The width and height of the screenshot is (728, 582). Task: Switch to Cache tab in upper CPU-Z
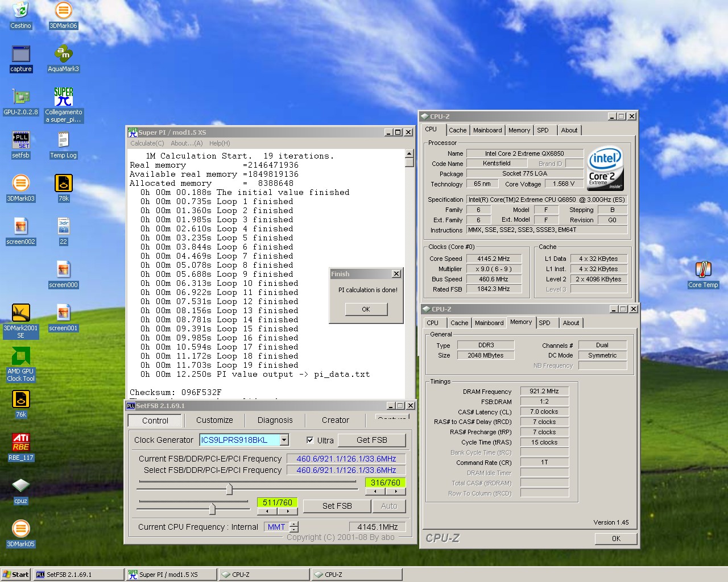(x=457, y=130)
